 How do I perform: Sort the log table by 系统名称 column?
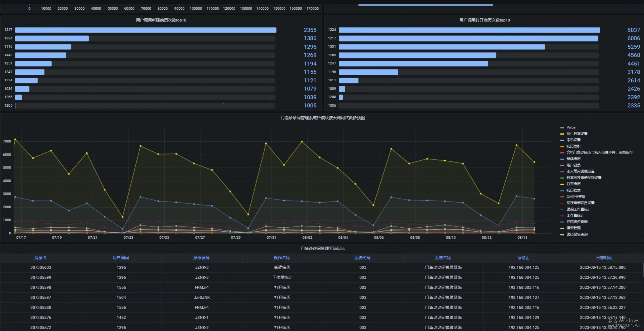coord(443,258)
